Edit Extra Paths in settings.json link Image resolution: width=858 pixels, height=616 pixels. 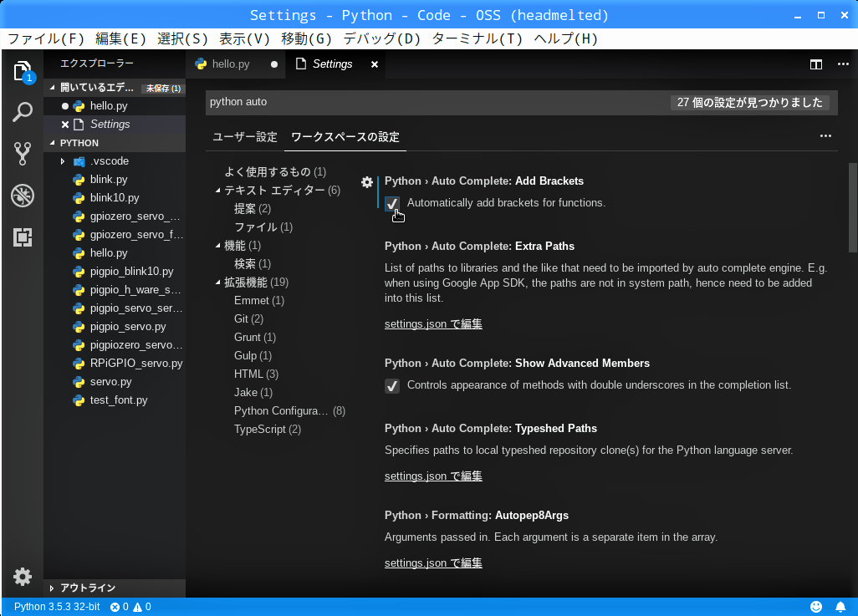pyautogui.click(x=433, y=323)
